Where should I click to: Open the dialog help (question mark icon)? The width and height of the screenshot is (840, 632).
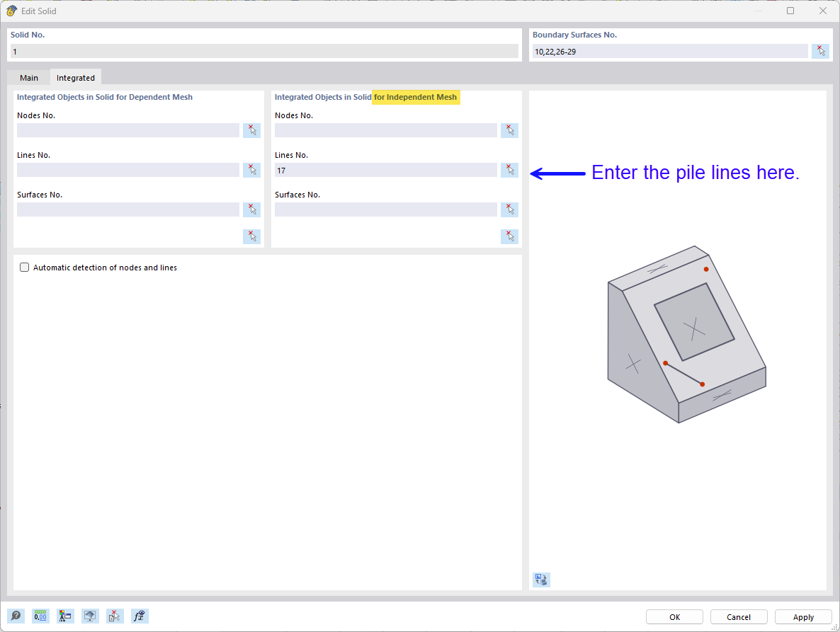coord(16,616)
